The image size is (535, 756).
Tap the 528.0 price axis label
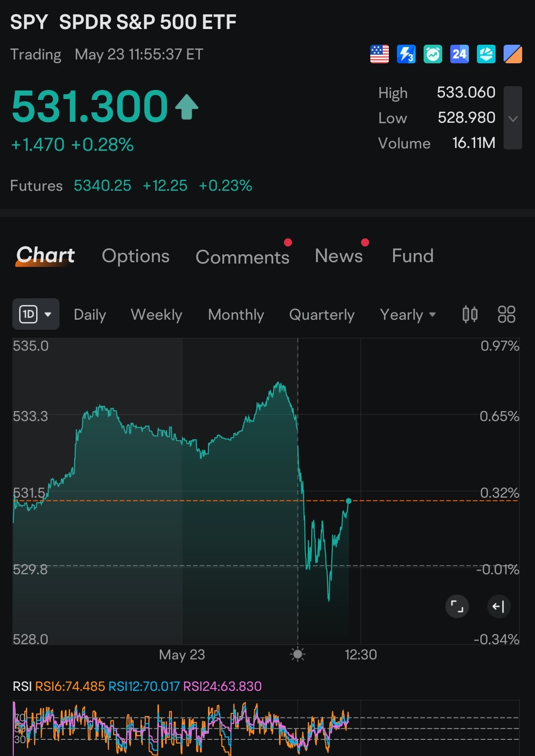point(30,639)
